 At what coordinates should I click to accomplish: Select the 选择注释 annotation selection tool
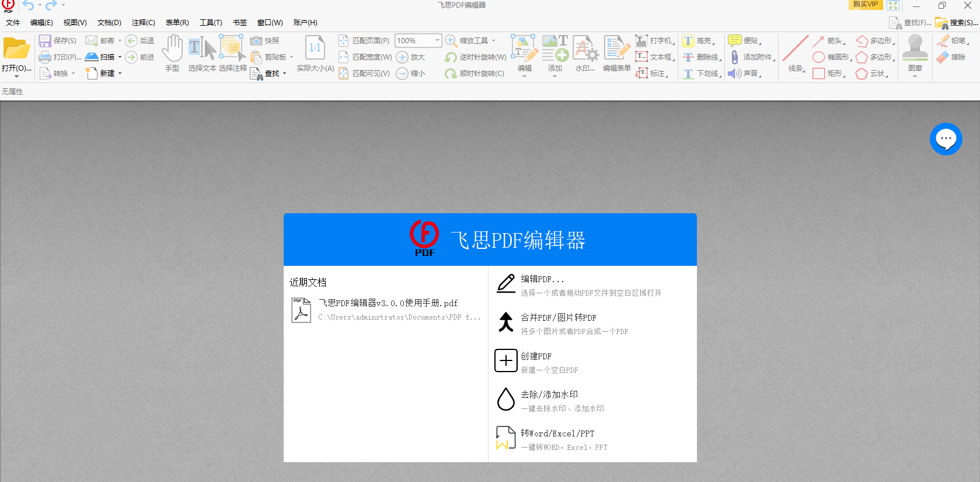click(x=232, y=53)
